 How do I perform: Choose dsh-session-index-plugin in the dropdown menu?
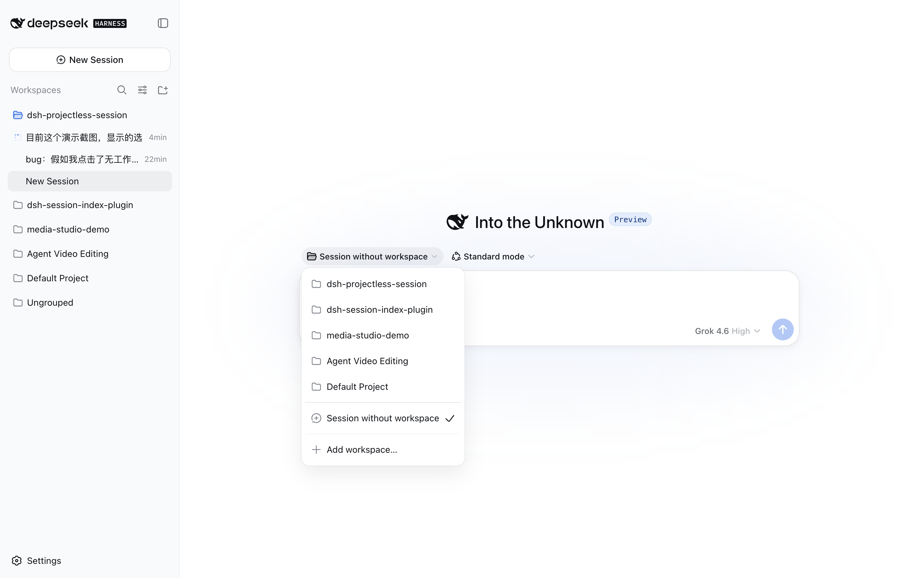coord(383,310)
